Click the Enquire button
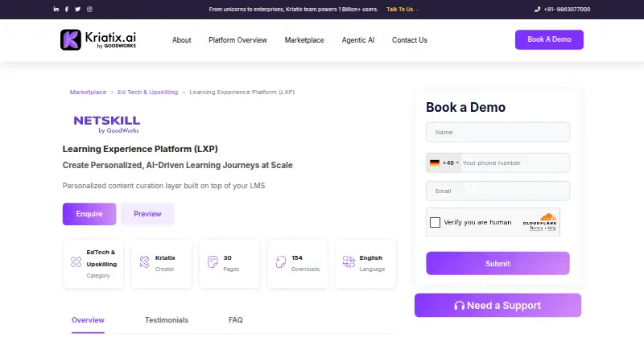 [89, 214]
